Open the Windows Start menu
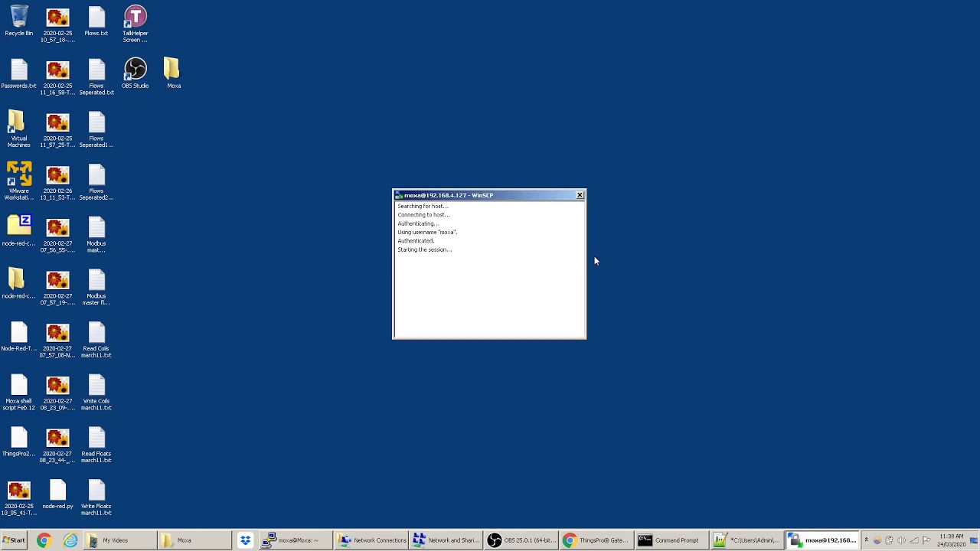Image resolution: width=980 pixels, height=551 pixels. click(15, 540)
